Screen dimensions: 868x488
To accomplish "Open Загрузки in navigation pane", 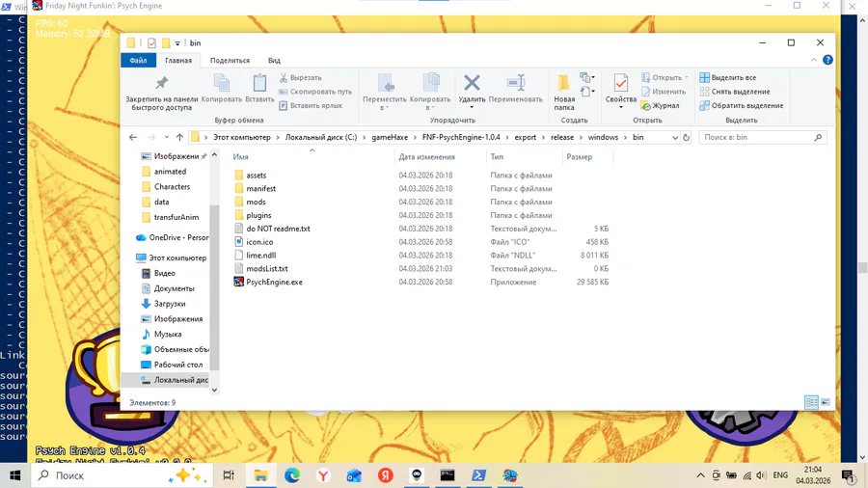I will click(x=170, y=304).
